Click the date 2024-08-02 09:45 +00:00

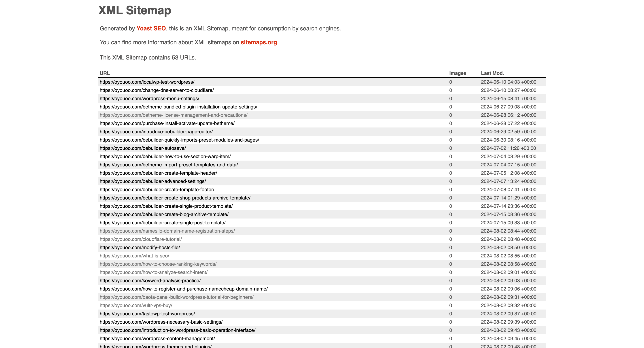(508, 339)
